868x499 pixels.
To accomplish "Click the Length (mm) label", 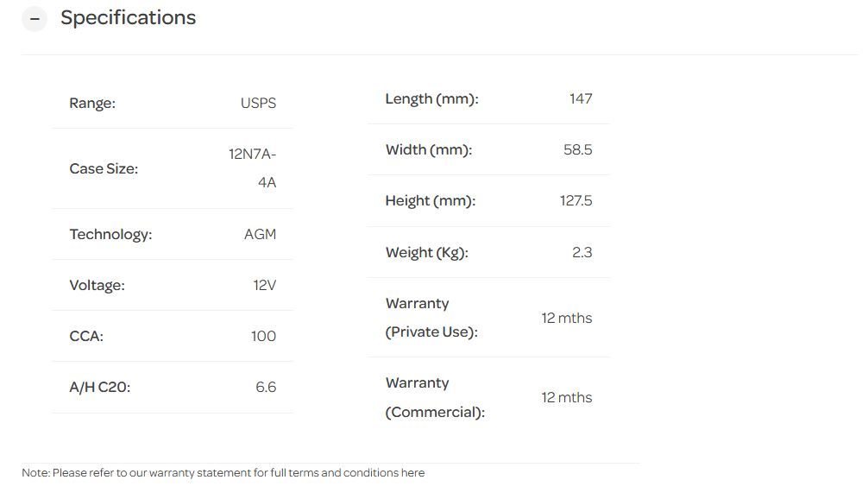I will [x=431, y=99].
